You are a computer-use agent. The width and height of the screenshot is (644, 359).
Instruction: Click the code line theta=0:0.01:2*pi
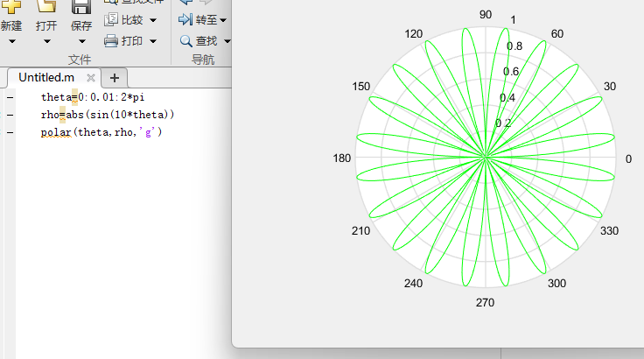click(x=93, y=97)
